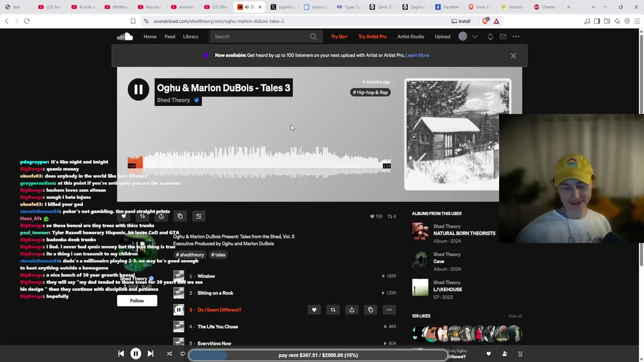644x362 pixels.
Task: Repost the track Do I Seem Different?
Action: pyautogui.click(x=333, y=310)
